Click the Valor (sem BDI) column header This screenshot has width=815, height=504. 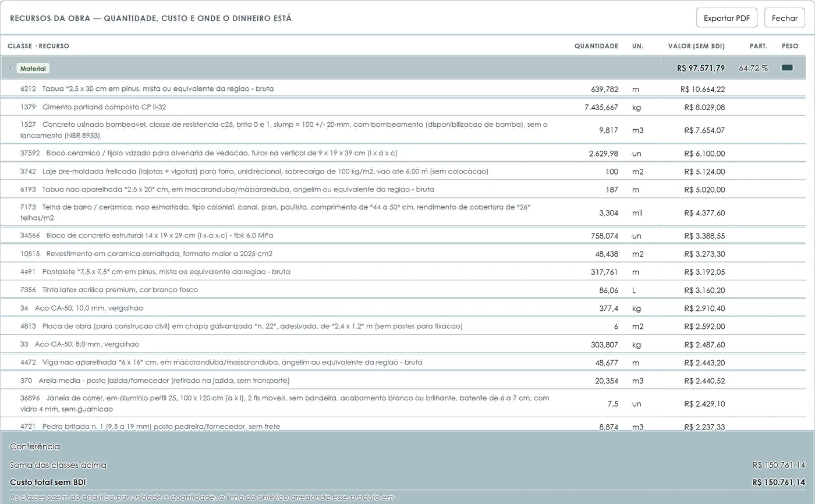[696, 46]
